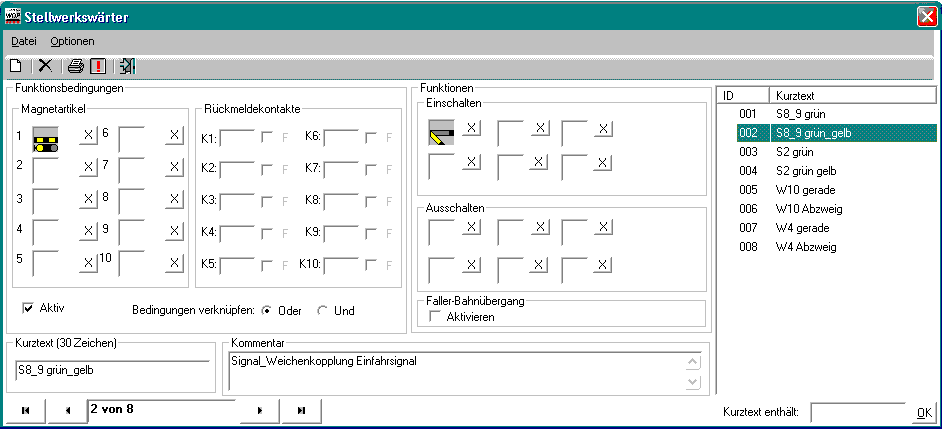Click the turnout icon under Einschalten
Screen dimensions: 943x429
coord(442,131)
